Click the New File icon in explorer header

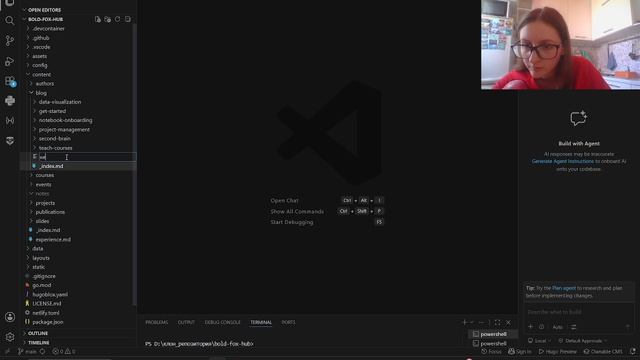[x=98, y=19]
